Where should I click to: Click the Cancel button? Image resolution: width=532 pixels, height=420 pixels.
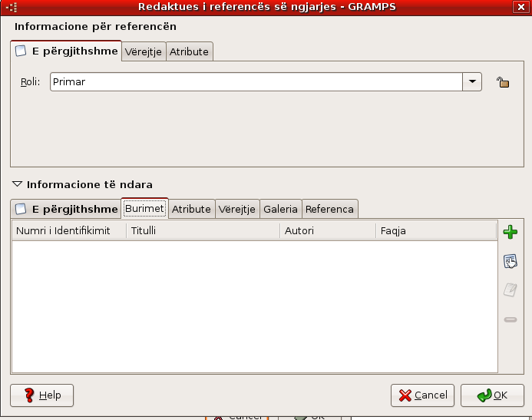click(x=422, y=395)
